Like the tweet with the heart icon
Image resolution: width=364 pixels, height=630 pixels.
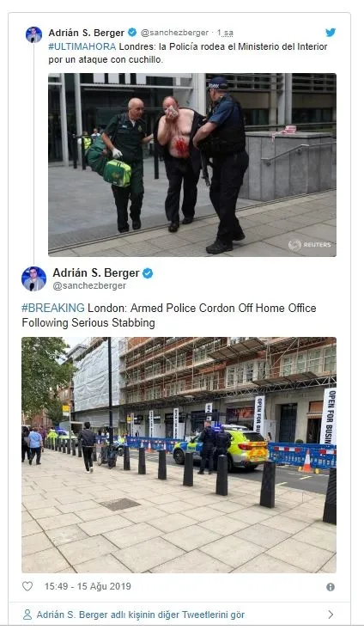click(x=27, y=586)
